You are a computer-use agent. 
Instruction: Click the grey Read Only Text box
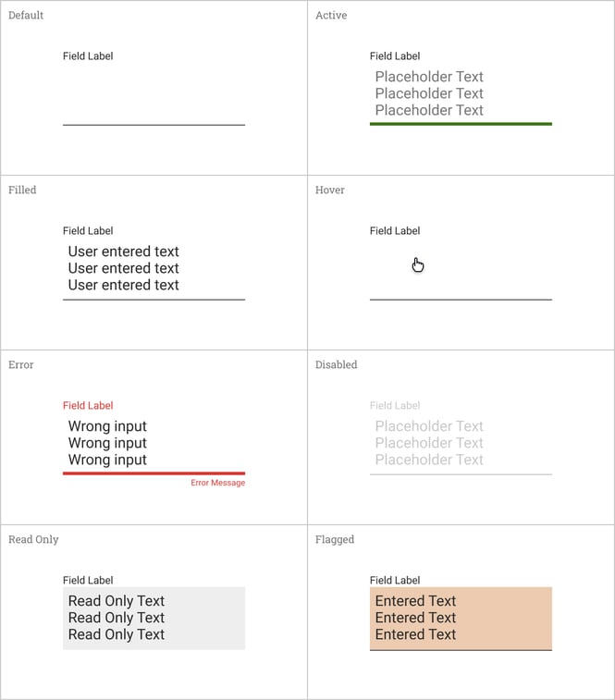[154, 618]
